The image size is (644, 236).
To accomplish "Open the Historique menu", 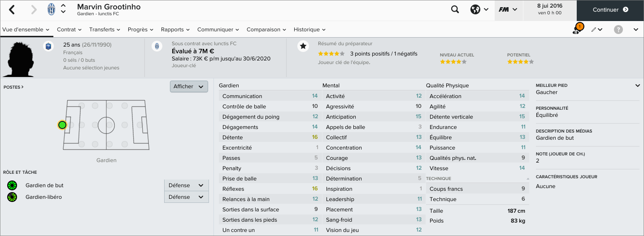I will (x=309, y=30).
